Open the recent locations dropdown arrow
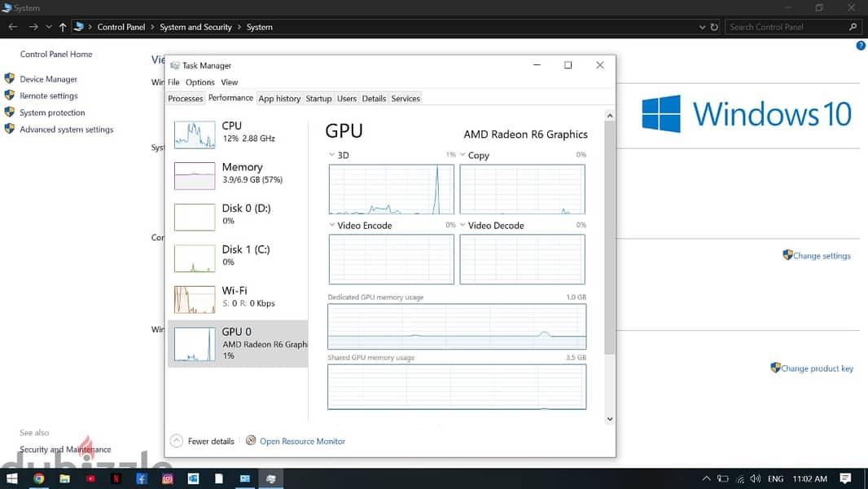This screenshot has height=489, width=868. (49, 27)
